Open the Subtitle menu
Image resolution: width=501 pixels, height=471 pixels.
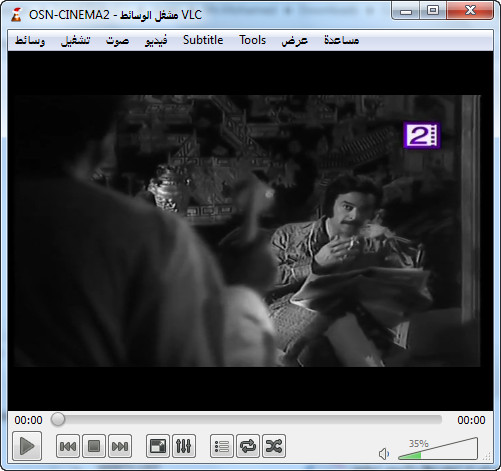pyautogui.click(x=203, y=40)
